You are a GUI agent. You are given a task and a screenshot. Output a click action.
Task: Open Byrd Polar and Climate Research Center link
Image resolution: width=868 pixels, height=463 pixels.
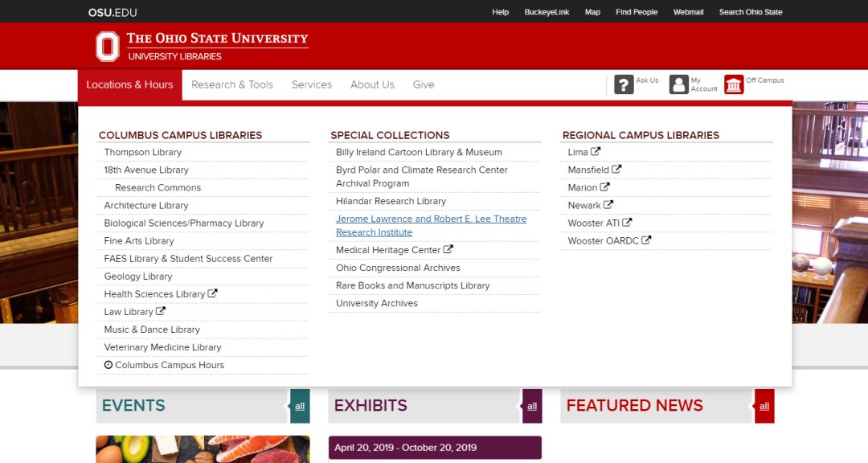click(x=422, y=176)
